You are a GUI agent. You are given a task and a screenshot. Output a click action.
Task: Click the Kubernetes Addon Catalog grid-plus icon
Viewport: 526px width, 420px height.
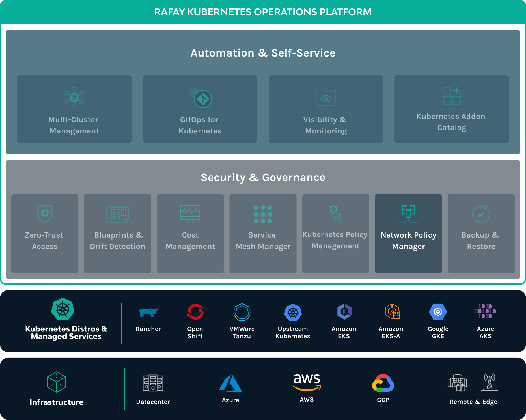452,96
